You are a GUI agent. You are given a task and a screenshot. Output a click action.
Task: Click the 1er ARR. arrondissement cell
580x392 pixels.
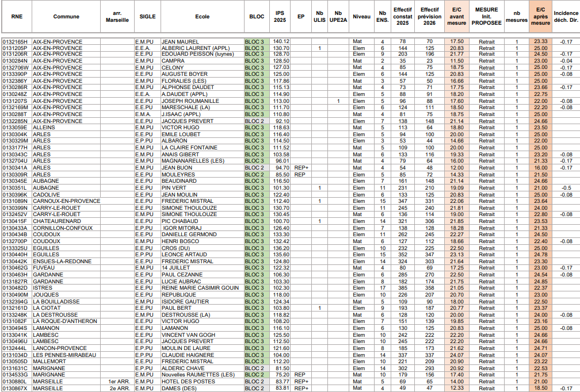pyautogui.click(x=120, y=382)
